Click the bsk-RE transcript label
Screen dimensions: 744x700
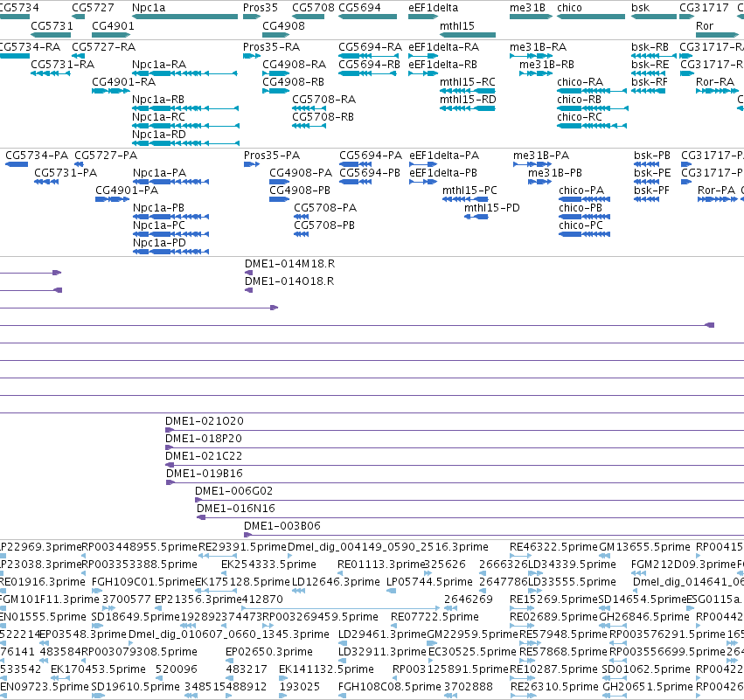point(650,64)
